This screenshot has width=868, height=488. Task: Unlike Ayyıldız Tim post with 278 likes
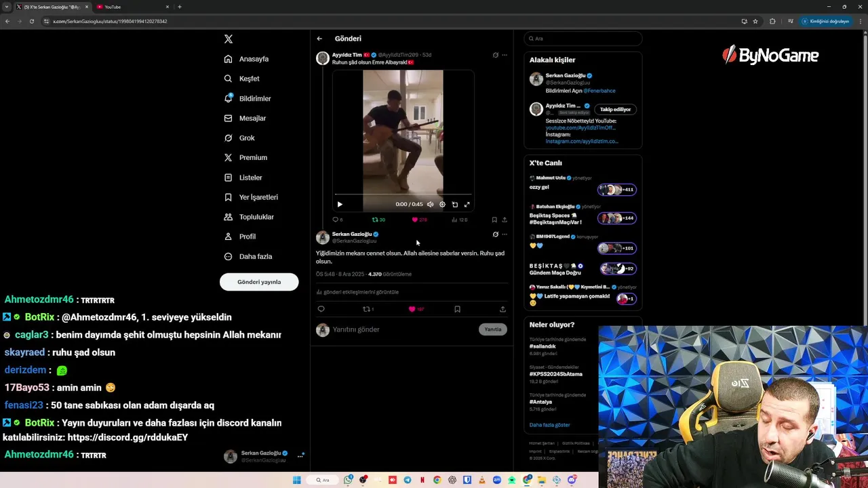[419, 220]
